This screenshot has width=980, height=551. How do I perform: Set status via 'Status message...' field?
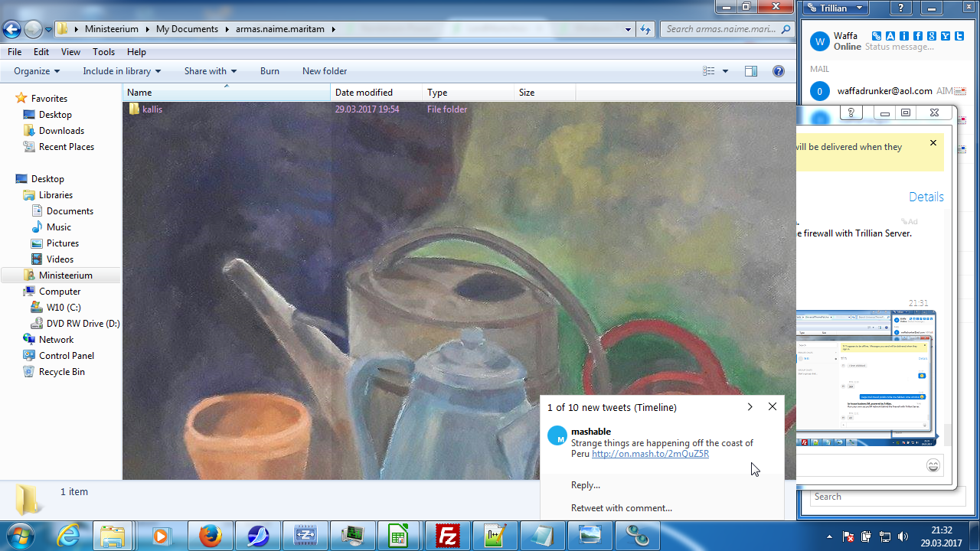(900, 47)
